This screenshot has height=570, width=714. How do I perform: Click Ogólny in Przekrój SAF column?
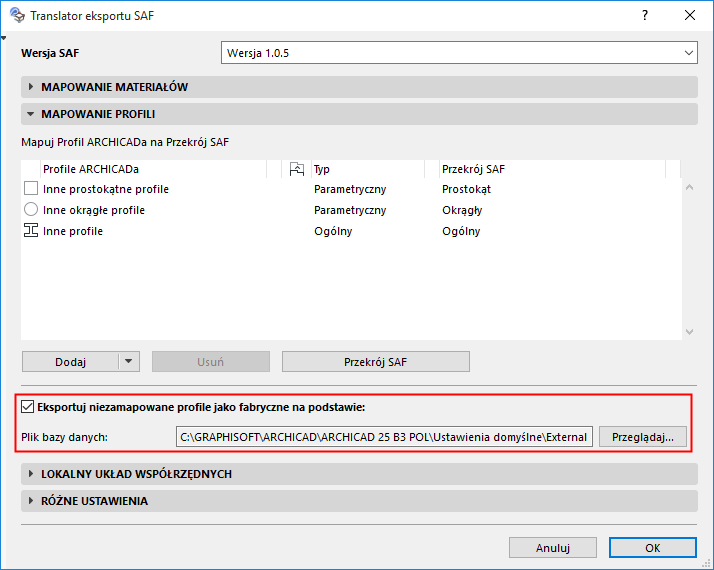[x=461, y=231]
